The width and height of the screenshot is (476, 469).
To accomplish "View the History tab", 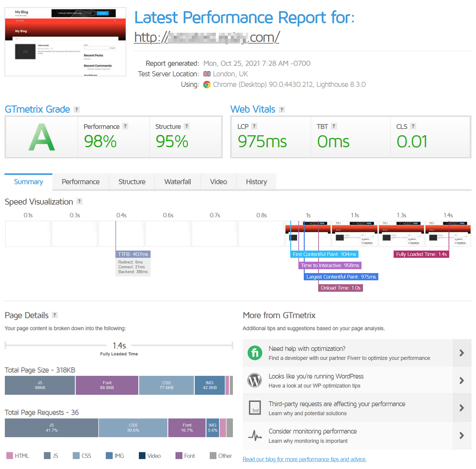I will (x=256, y=182).
